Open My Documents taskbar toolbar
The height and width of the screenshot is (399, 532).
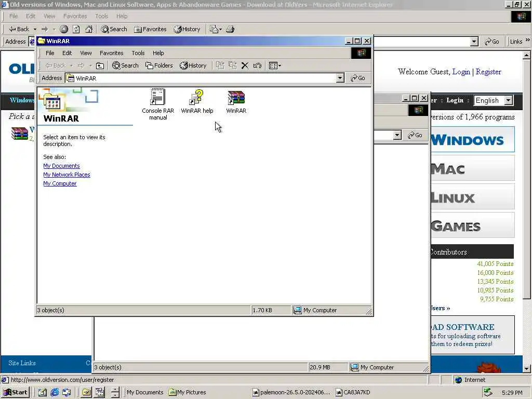[x=145, y=392]
